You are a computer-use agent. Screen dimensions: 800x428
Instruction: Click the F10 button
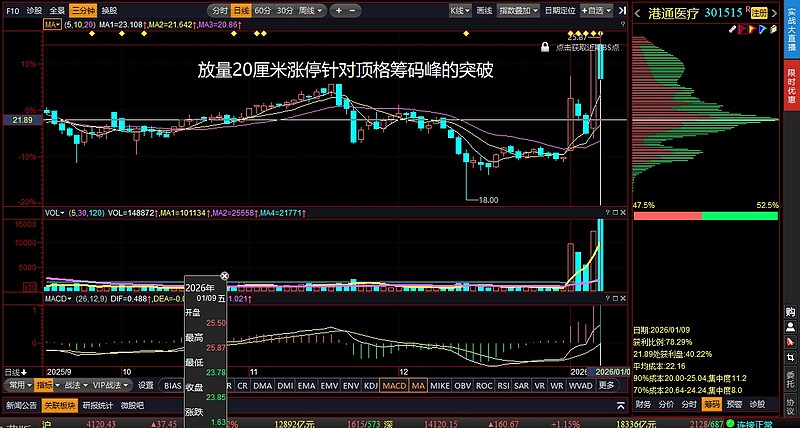13,10
